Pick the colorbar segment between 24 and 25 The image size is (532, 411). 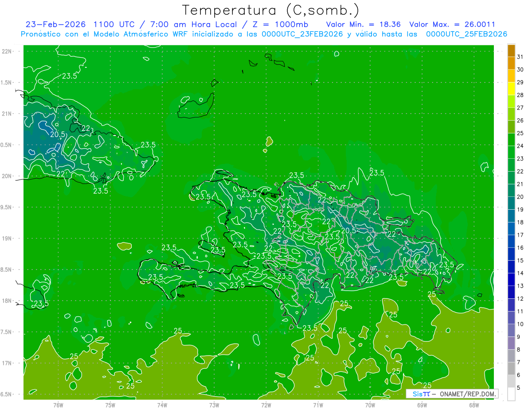(x=511, y=140)
